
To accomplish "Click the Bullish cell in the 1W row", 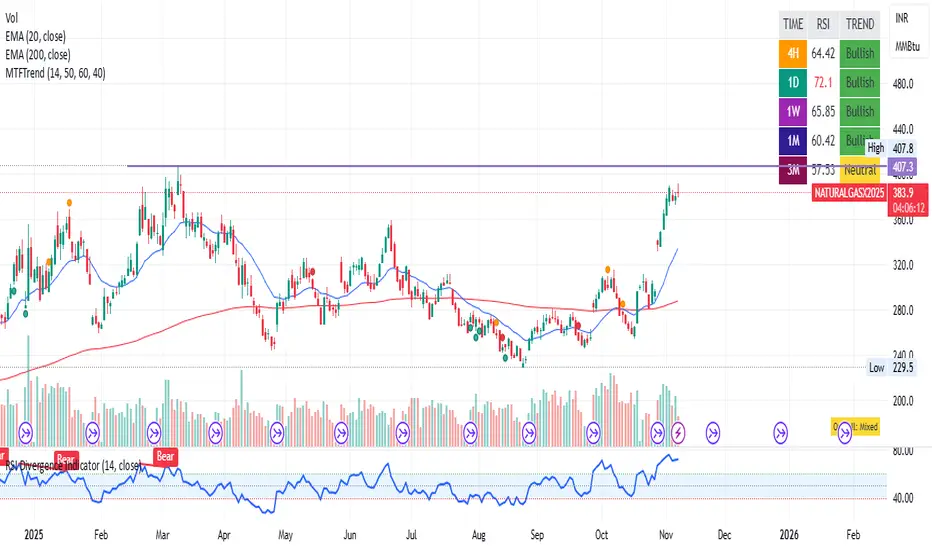I will (x=860, y=111).
